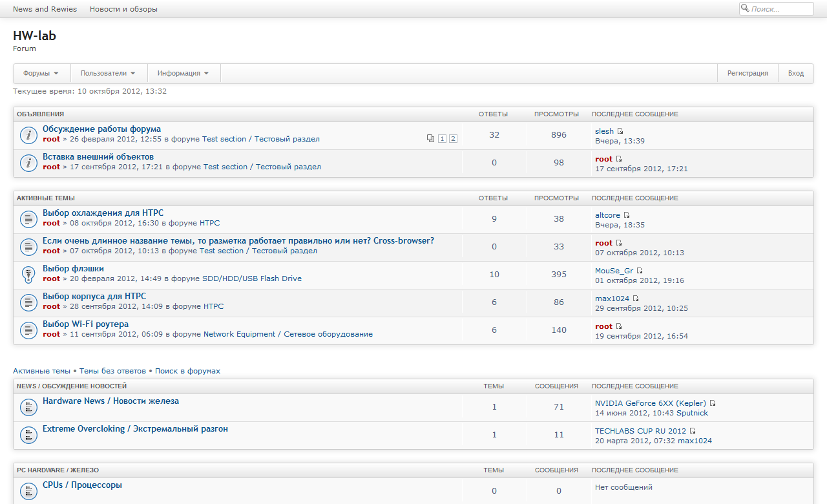Expand the Информация dropdown menu

(183, 74)
